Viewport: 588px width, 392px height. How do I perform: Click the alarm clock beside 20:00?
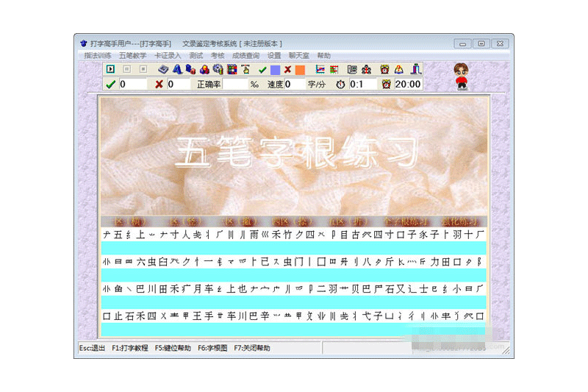387,85
